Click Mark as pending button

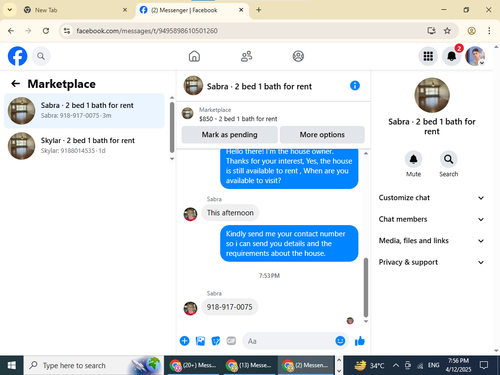pyautogui.click(x=230, y=135)
